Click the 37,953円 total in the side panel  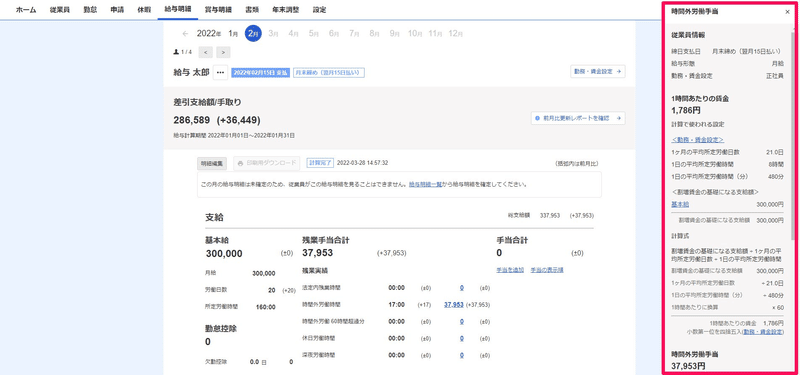pyautogui.click(x=688, y=366)
